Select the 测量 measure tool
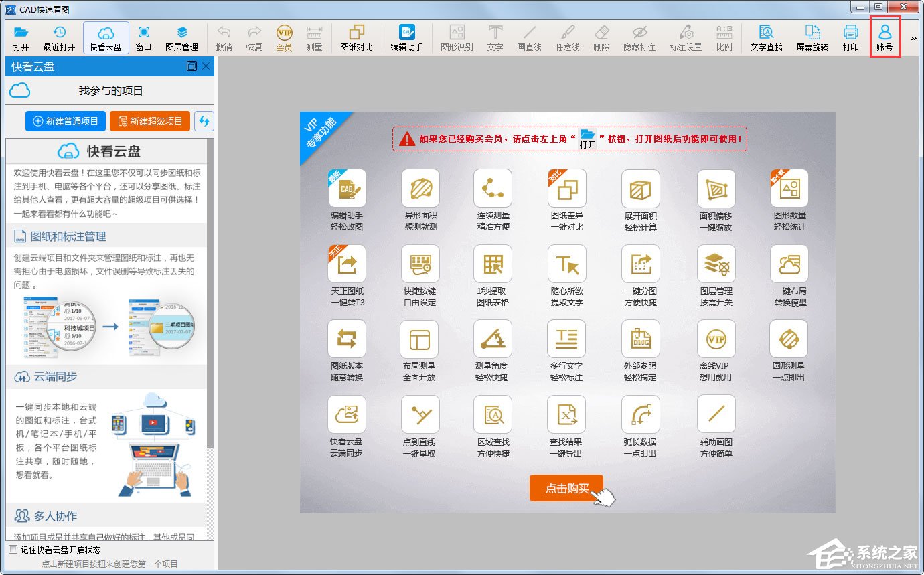Viewport: 924px width, 575px height. point(313,37)
